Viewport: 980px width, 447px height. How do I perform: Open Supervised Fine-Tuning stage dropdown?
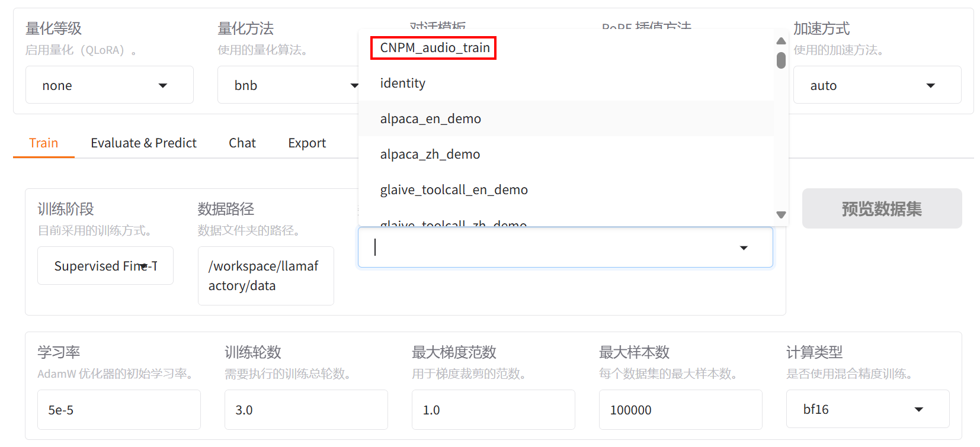[105, 266]
